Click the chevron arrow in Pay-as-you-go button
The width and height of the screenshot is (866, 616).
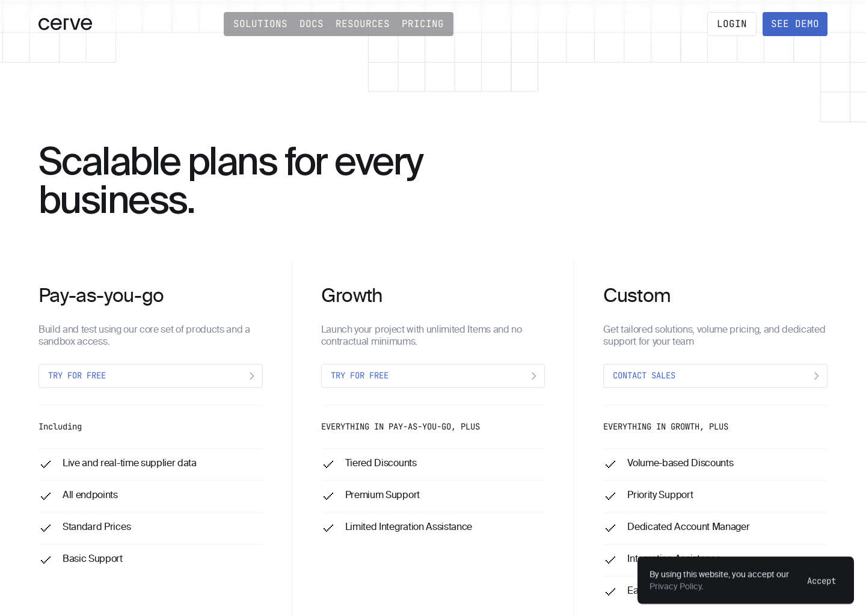(251, 376)
